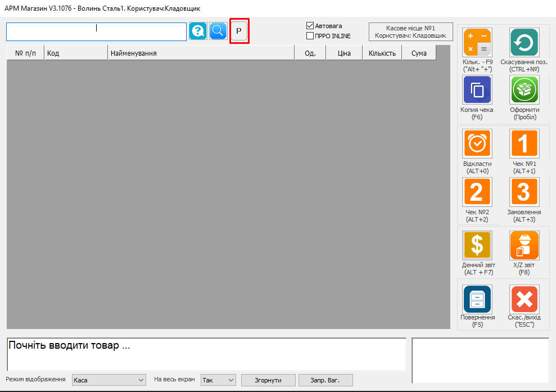Click the Згорнути button
This screenshot has height=392, width=556.
click(268, 380)
